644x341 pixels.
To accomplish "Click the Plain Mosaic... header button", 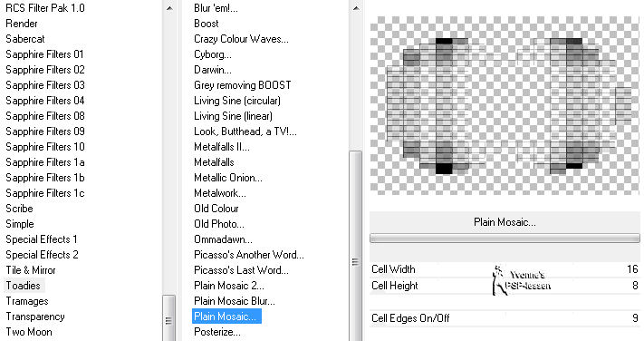I will (x=505, y=222).
